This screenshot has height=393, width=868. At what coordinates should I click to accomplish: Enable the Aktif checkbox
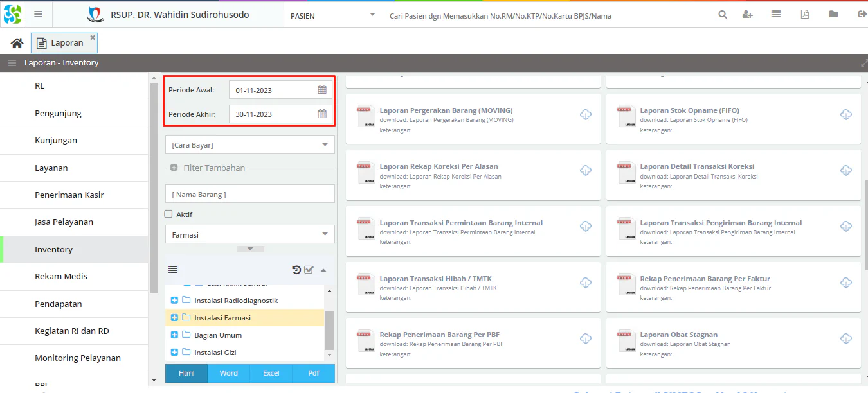(x=168, y=214)
